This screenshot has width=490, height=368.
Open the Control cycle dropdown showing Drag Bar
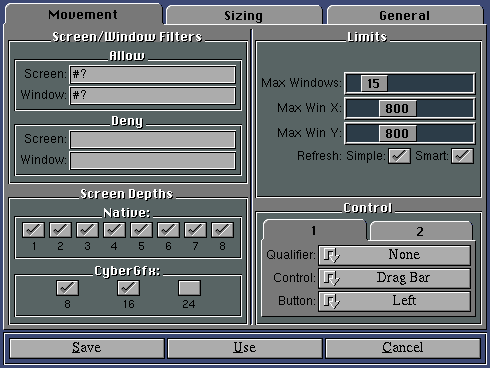tap(394, 278)
